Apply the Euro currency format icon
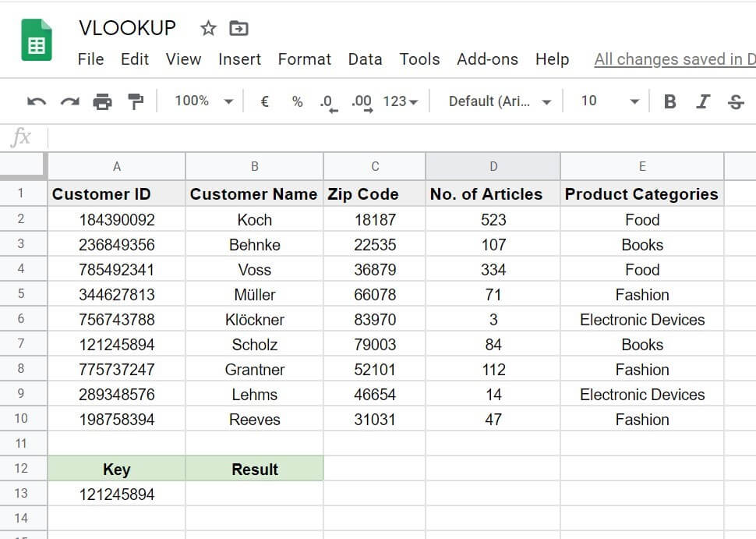 (x=264, y=101)
